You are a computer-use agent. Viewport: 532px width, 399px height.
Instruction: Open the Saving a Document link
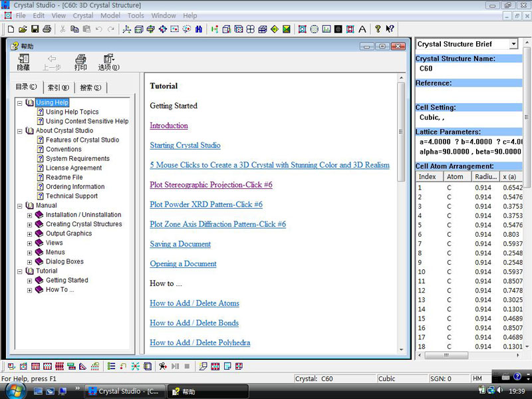click(x=180, y=244)
